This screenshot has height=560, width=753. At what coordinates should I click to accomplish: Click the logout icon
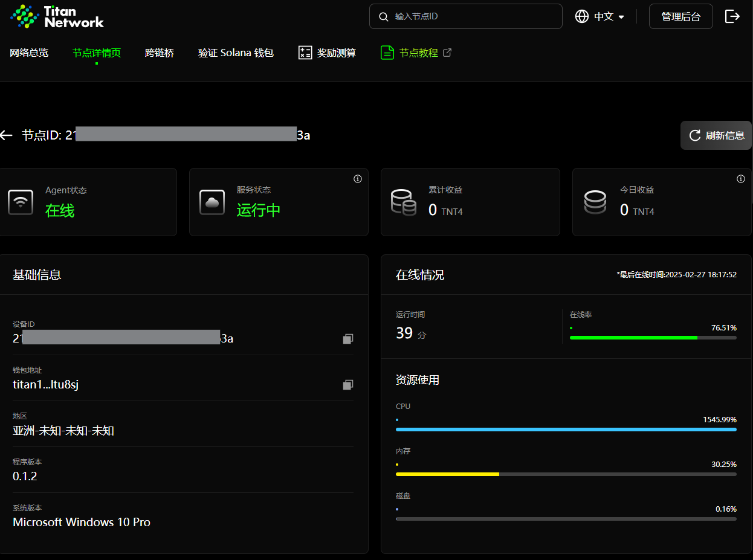click(732, 16)
